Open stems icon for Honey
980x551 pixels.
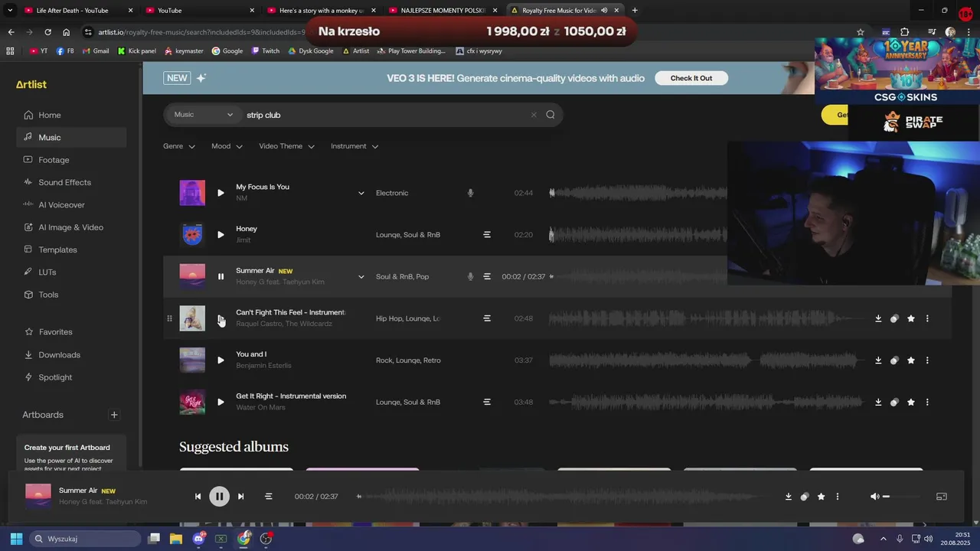click(x=487, y=235)
